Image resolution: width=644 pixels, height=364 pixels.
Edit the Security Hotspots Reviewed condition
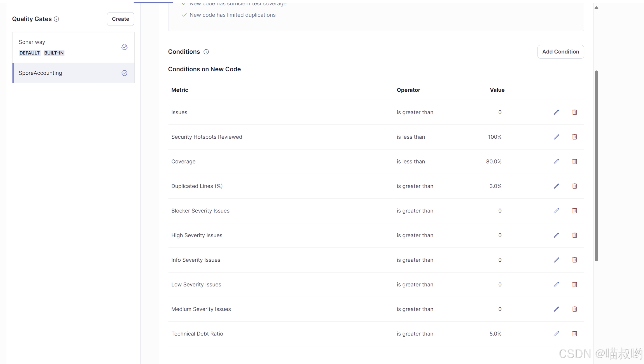[556, 137]
